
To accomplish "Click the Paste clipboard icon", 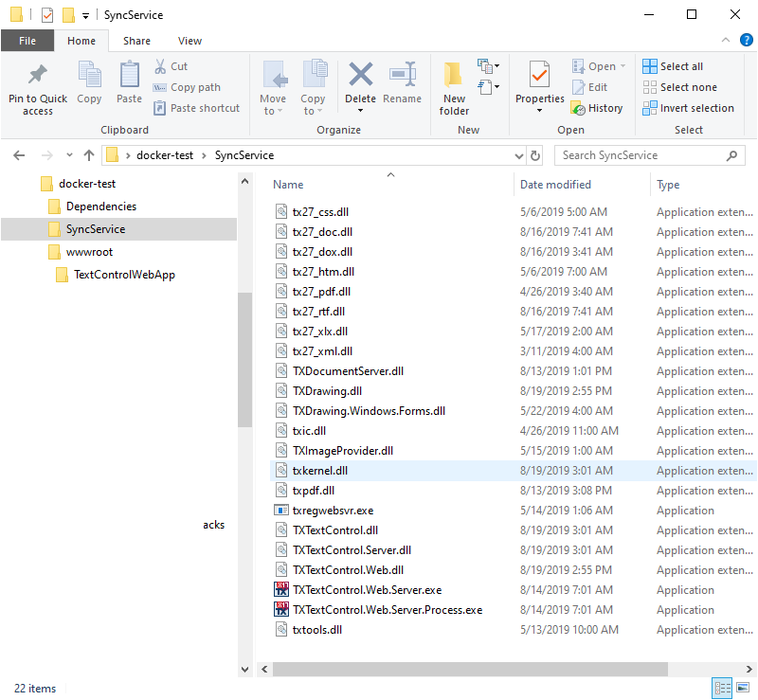I will [x=130, y=74].
